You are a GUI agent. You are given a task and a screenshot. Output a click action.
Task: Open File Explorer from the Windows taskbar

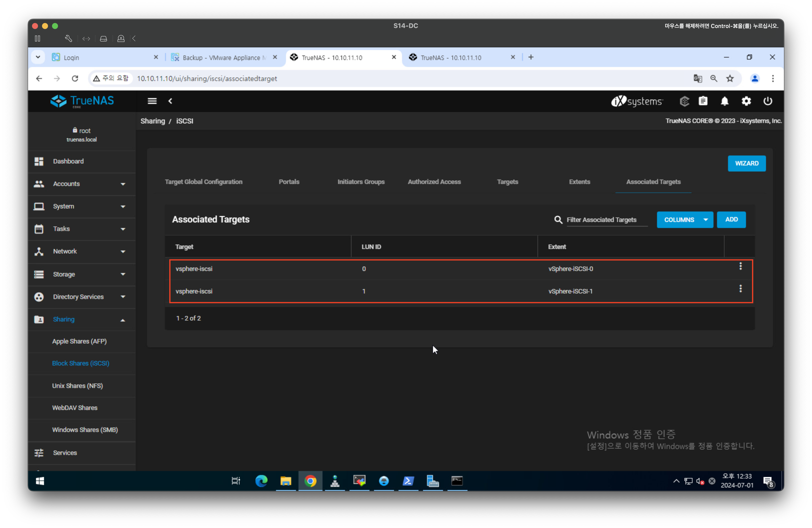285,481
